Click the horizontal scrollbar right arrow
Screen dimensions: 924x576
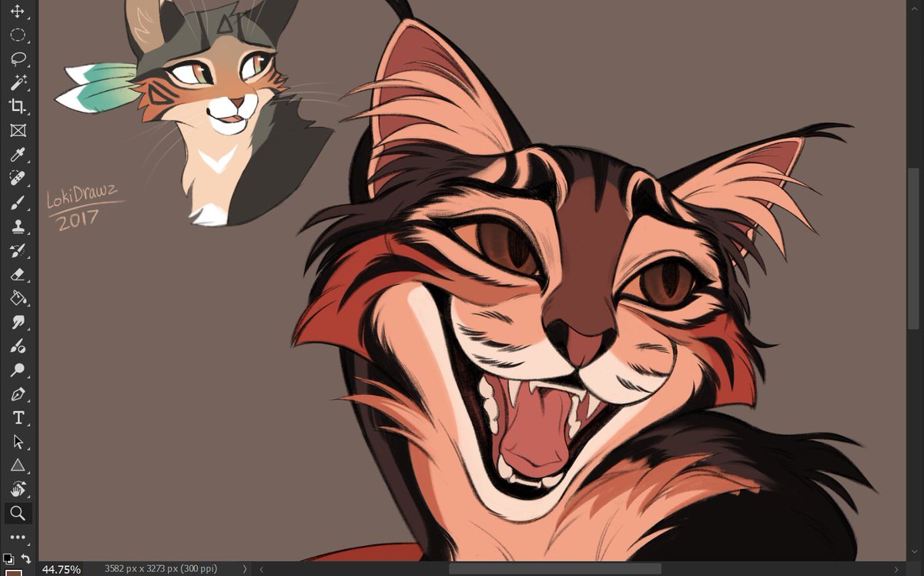[898, 569]
